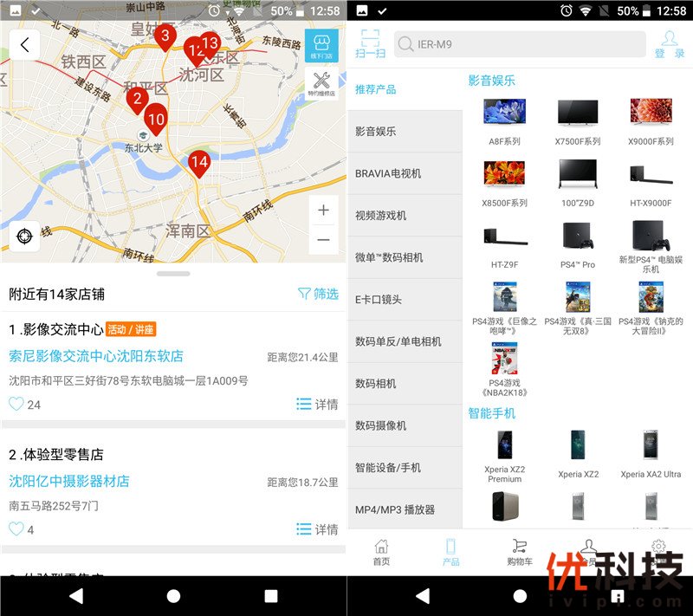Select 微单数码相机 category
693x616 pixels.
coord(405,257)
